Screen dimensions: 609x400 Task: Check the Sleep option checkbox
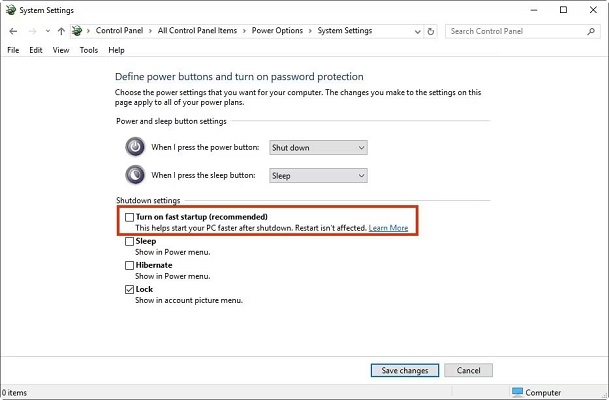pos(129,241)
